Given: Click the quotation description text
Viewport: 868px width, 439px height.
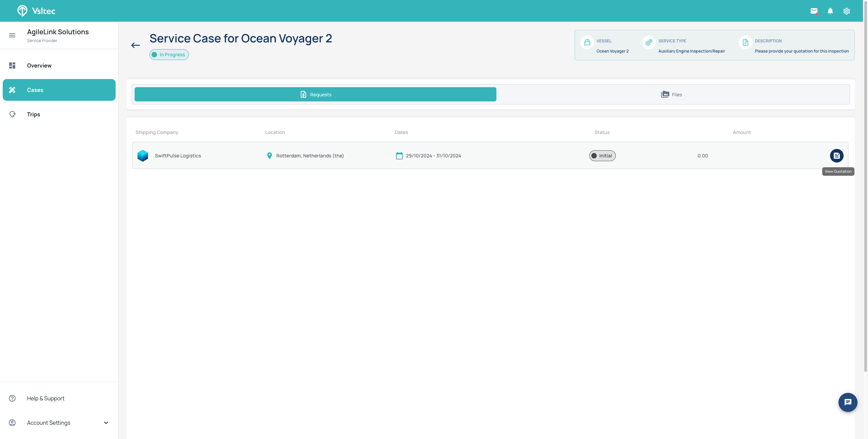Looking at the screenshot, I should [802, 51].
